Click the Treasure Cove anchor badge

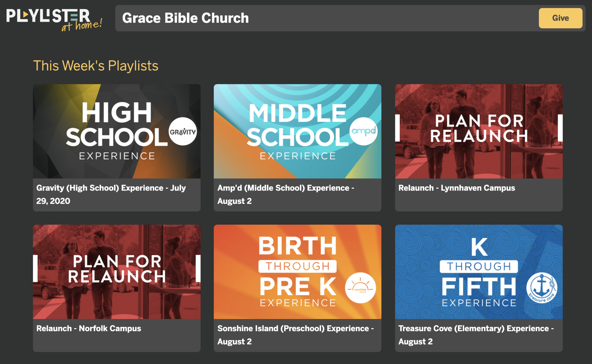(x=542, y=288)
